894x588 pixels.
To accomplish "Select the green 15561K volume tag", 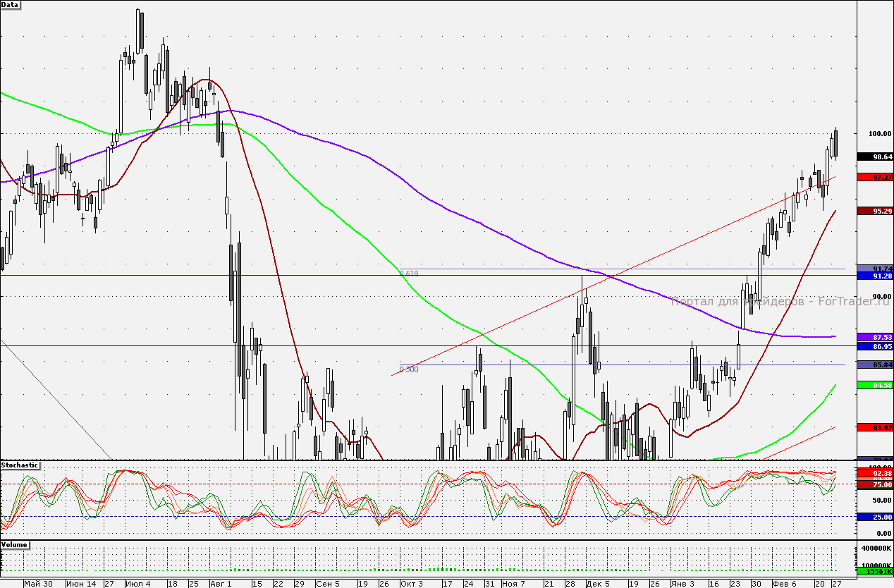I will (x=874, y=572).
